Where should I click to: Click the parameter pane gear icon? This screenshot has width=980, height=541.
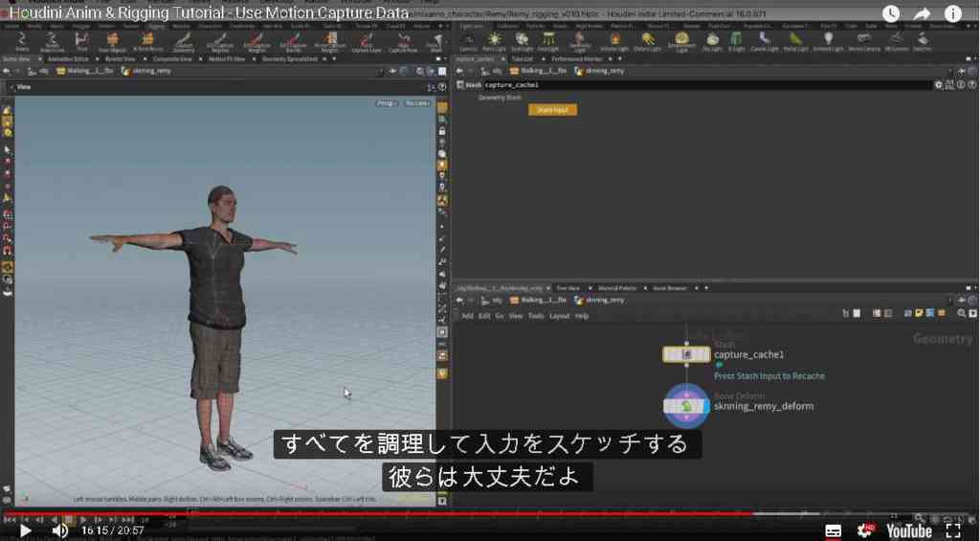(x=938, y=85)
